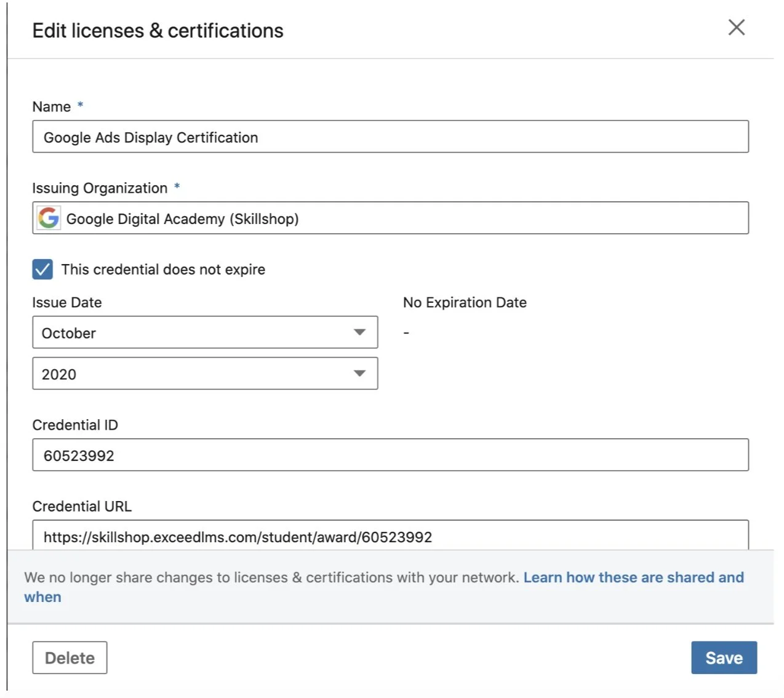Click the Credential ID field showing 60523992
This screenshot has height=698, width=784.
(390, 455)
